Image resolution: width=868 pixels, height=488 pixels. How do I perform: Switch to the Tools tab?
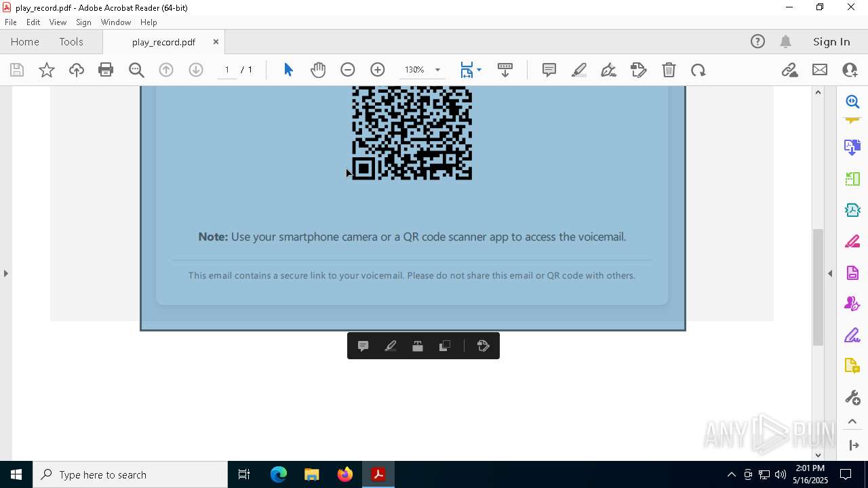click(x=71, y=41)
